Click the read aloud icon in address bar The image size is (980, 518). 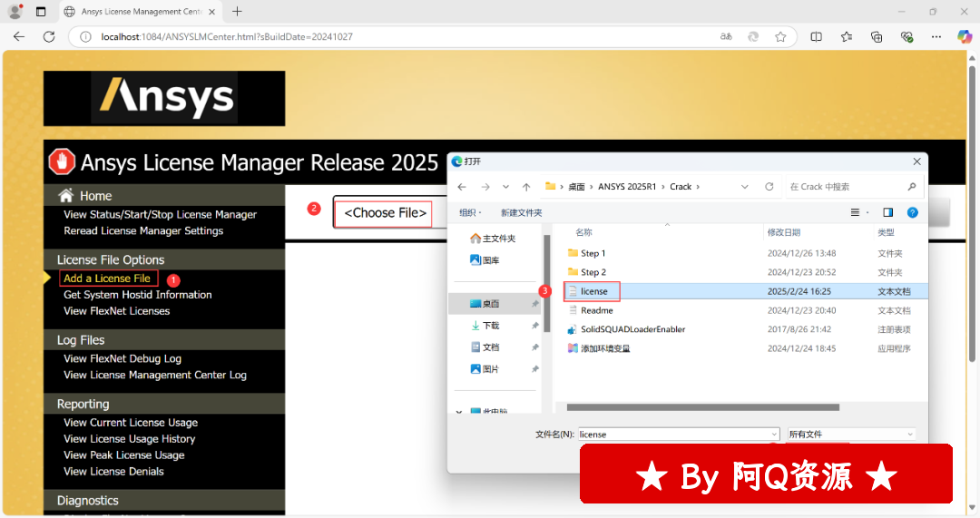726,37
